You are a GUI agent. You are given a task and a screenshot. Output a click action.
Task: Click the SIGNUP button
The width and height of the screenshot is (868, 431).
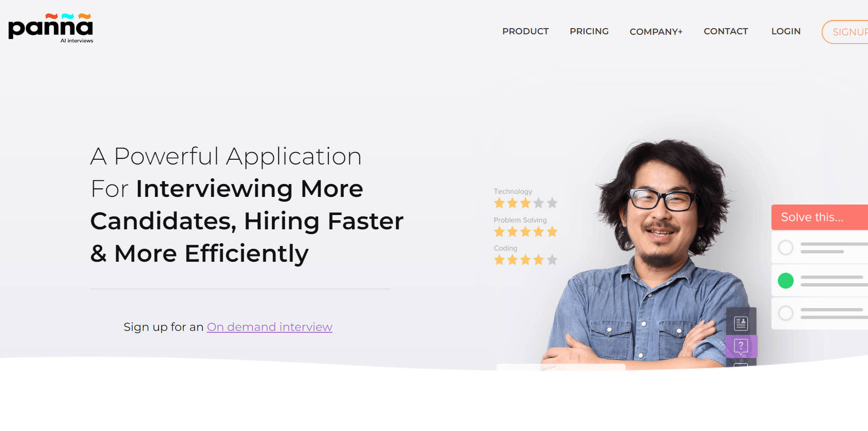pos(845,32)
